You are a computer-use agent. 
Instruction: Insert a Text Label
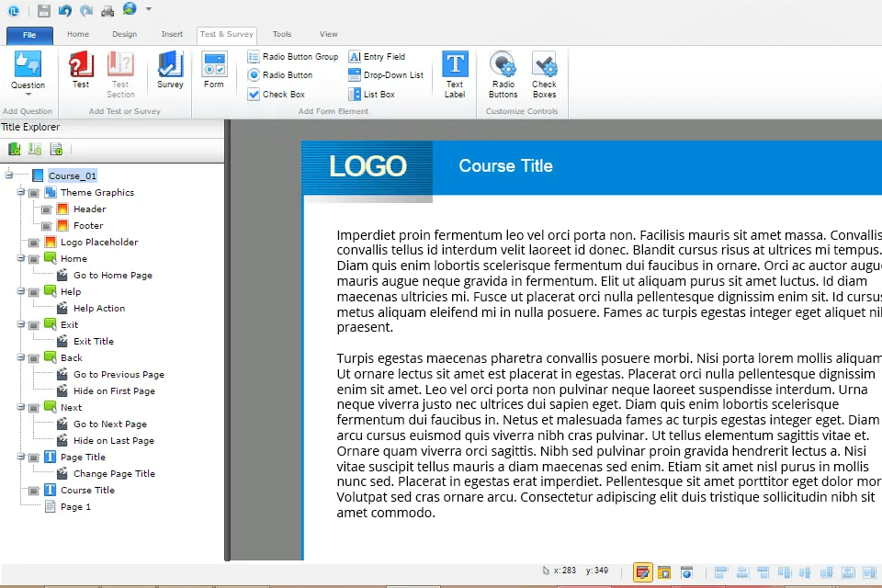coord(455,74)
